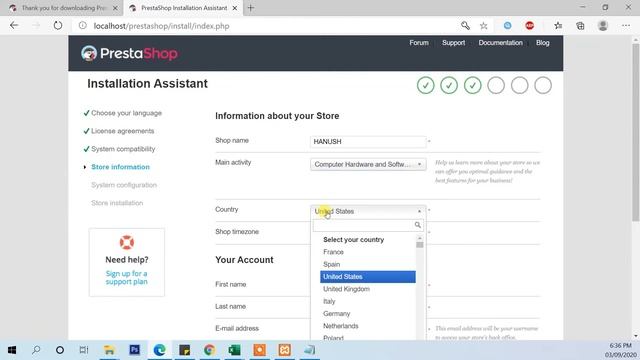
Task: Open Cortana circle in taskbar
Action: pyautogui.click(x=60, y=350)
